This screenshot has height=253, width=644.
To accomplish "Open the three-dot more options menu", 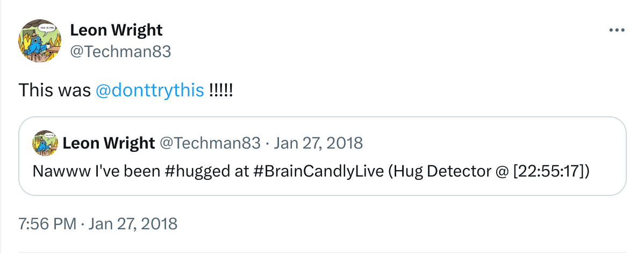I will click(x=617, y=30).
